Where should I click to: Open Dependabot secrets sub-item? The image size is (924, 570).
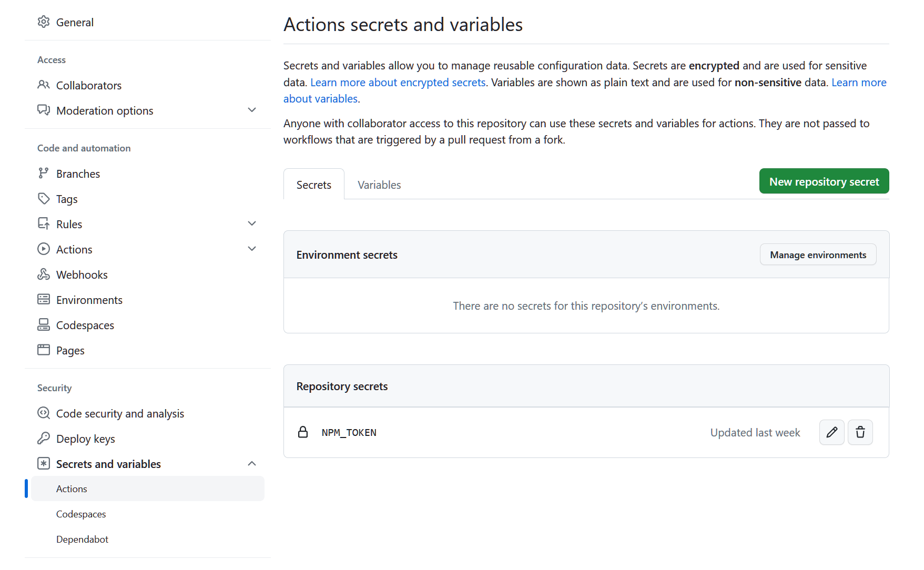[x=82, y=540]
